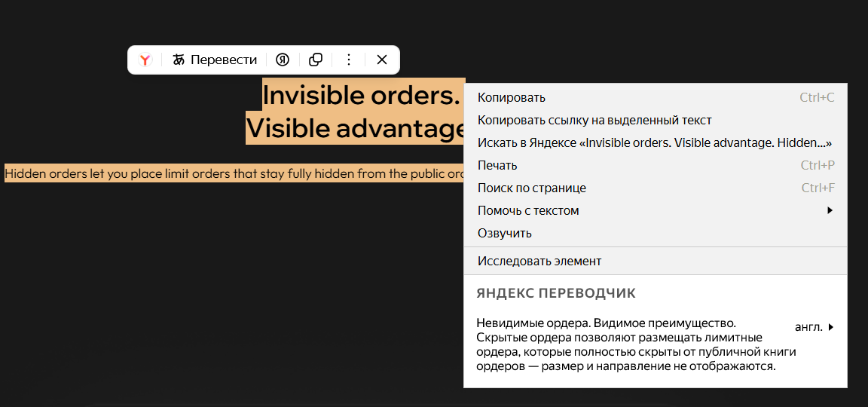Click Искать в Яндексе menu entry
The image size is (868, 407).
tap(654, 143)
